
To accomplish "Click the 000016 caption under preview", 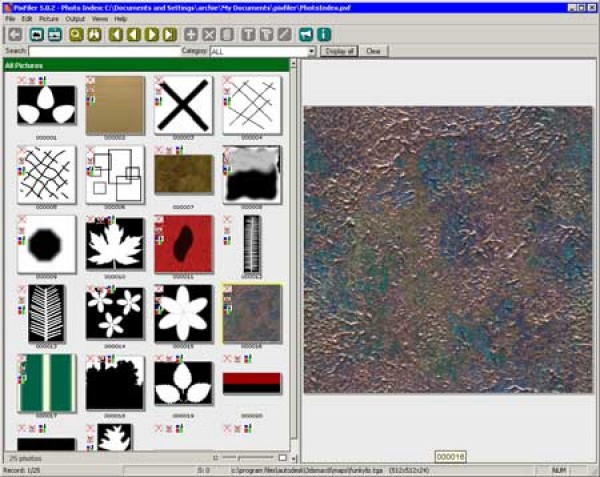I will 450,457.
